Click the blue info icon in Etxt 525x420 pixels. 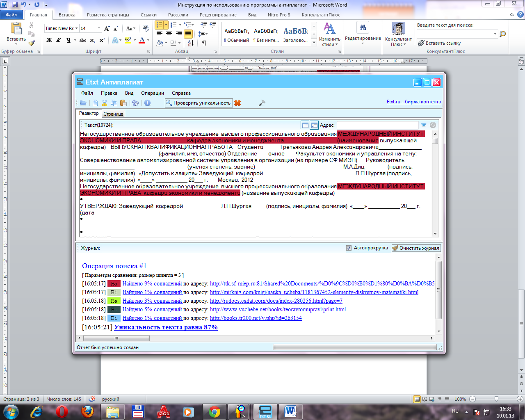pos(147,103)
